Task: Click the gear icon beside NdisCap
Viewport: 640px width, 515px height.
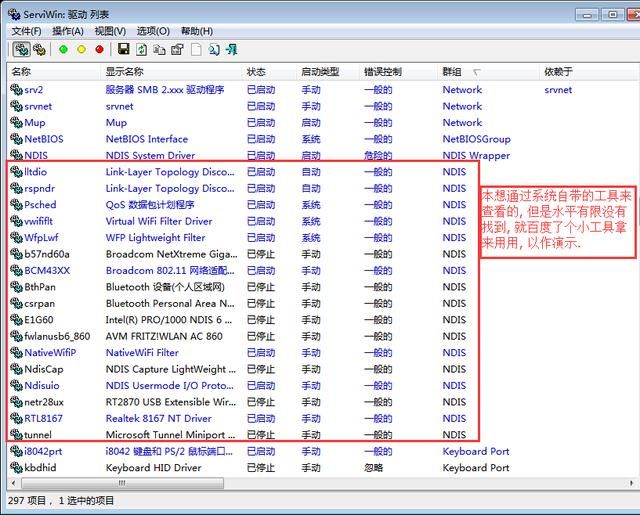Action: pos(16,369)
